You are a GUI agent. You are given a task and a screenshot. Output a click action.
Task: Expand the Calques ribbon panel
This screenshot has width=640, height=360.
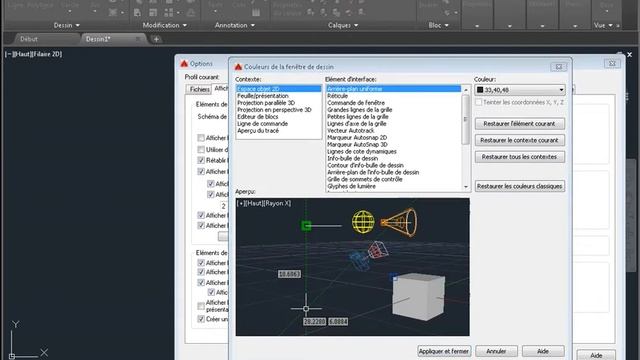pyautogui.click(x=343, y=25)
